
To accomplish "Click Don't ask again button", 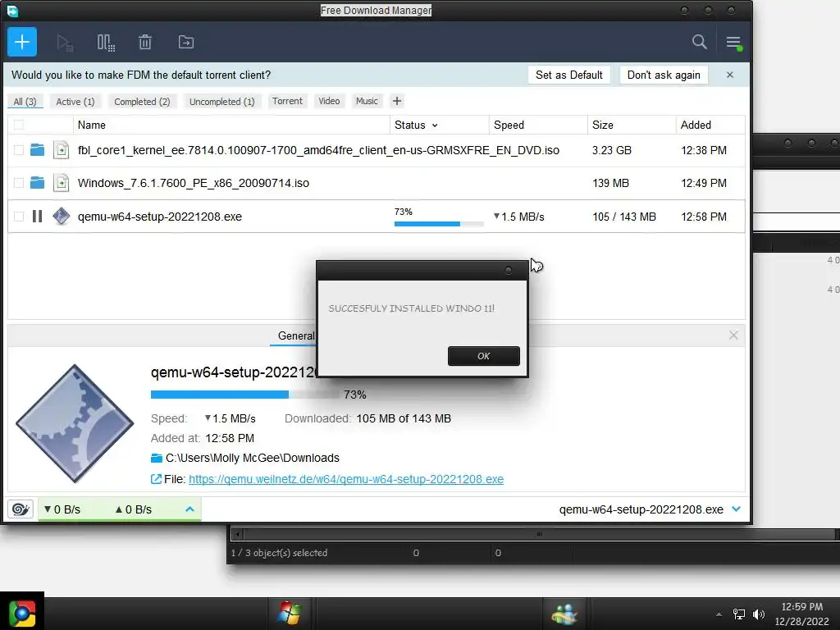I will tap(664, 75).
